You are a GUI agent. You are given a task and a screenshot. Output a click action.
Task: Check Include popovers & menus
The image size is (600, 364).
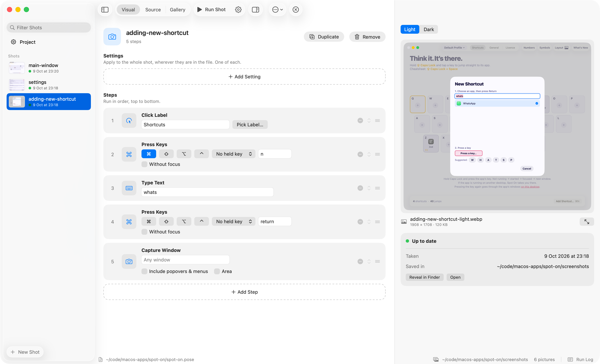(144, 271)
